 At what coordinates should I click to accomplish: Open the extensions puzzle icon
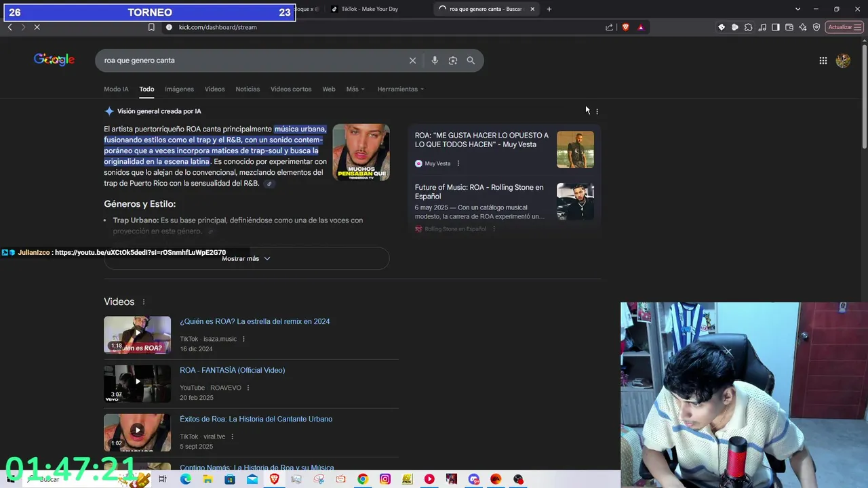[748, 27]
